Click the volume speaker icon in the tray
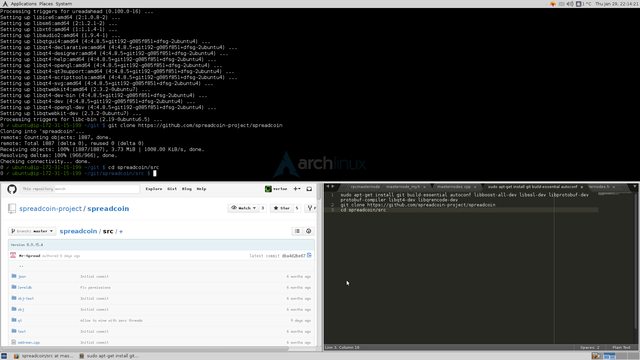The width and height of the screenshot is (640, 360). click(570, 4)
